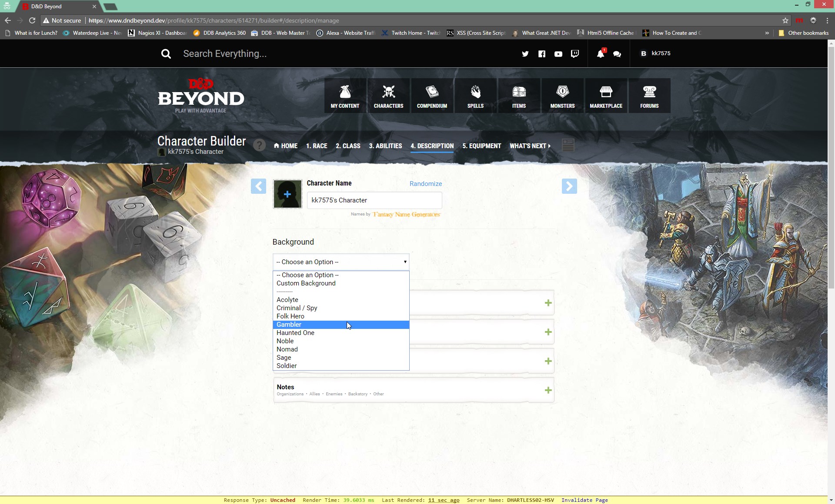Open the Forums nav icon
Viewport: 835px width, 504px height.
[x=649, y=96]
